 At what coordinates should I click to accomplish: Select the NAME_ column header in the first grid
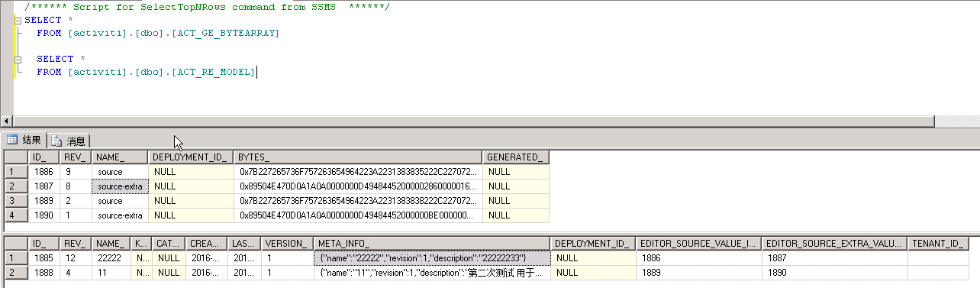[120, 157]
